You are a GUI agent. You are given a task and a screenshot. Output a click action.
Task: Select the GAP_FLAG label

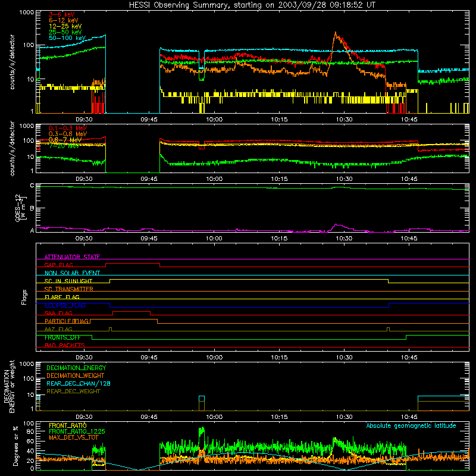[58, 265]
